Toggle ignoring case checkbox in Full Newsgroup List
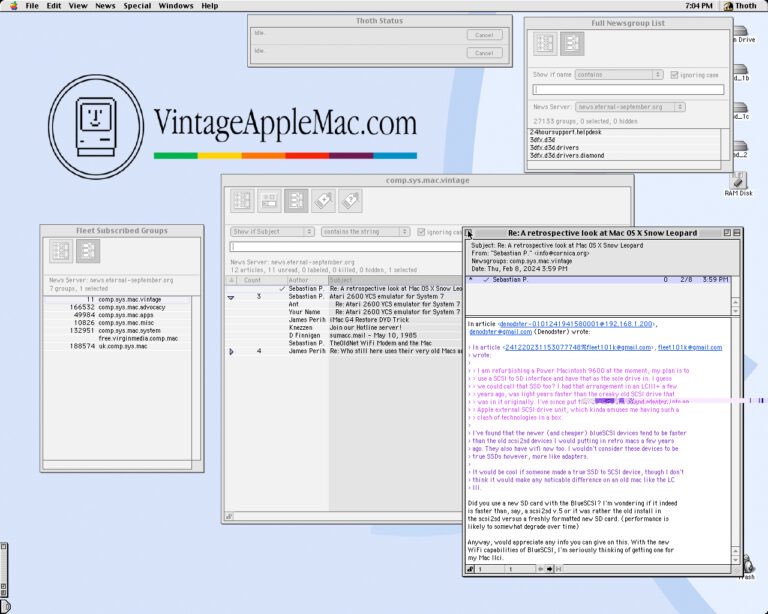 click(x=674, y=75)
